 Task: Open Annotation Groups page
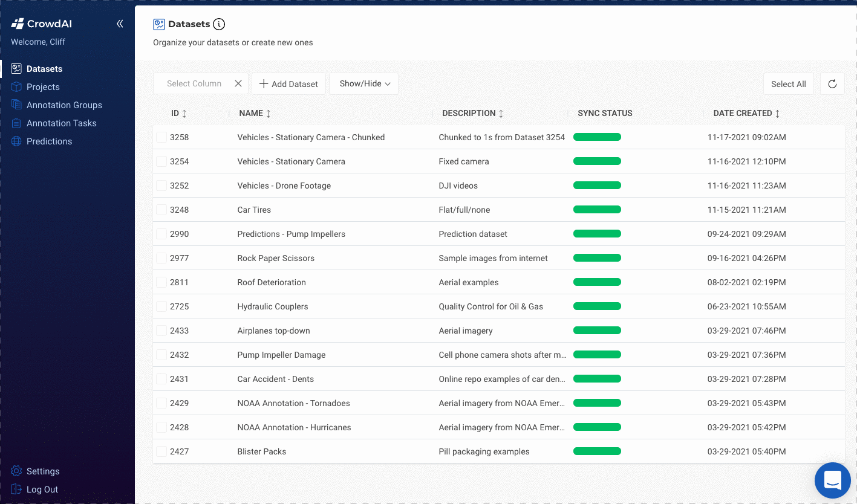click(64, 105)
